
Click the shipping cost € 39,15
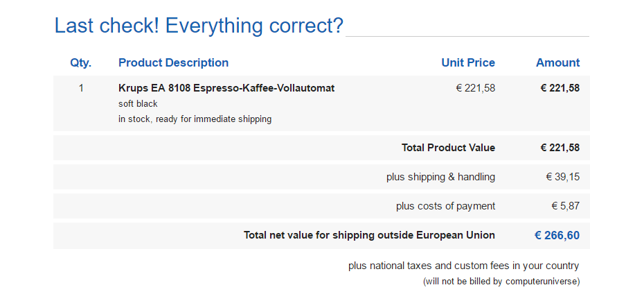coord(562,177)
